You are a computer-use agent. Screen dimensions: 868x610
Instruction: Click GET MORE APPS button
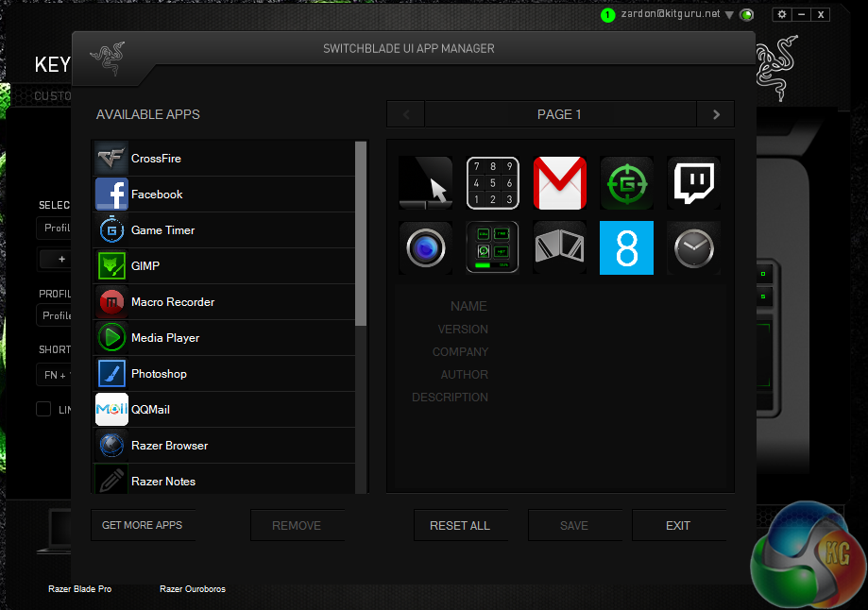[x=143, y=525]
